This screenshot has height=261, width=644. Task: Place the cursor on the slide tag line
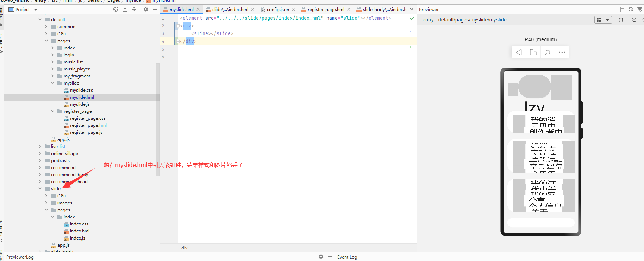click(212, 33)
